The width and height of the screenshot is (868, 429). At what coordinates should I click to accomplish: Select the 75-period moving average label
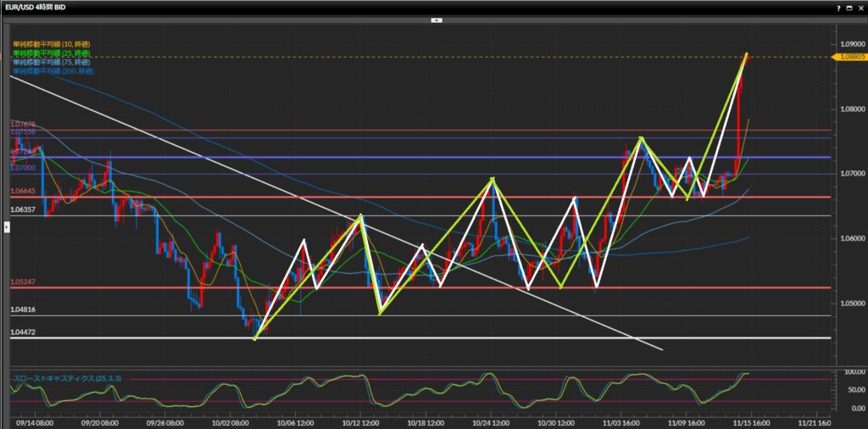coord(51,62)
